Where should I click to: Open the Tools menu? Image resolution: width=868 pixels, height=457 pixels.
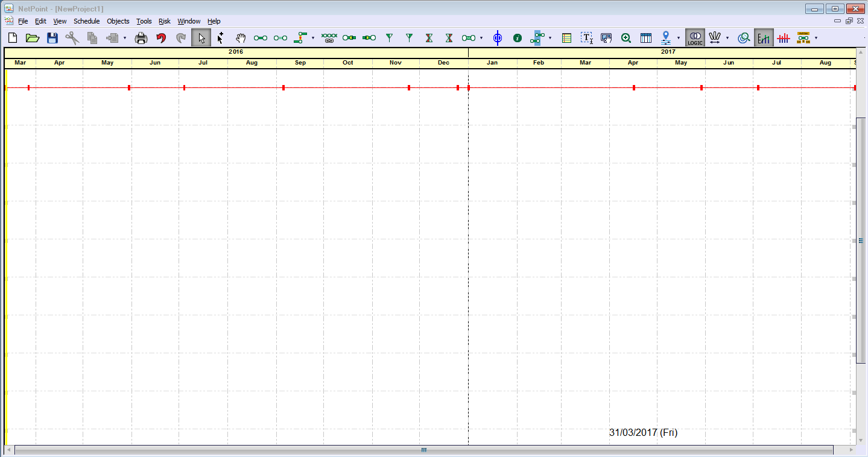pos(144,21)
